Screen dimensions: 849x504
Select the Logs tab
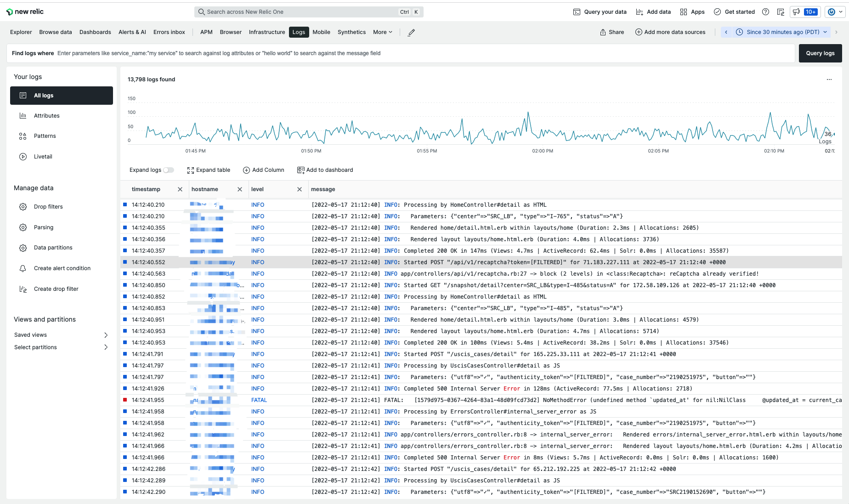[299, 32]
